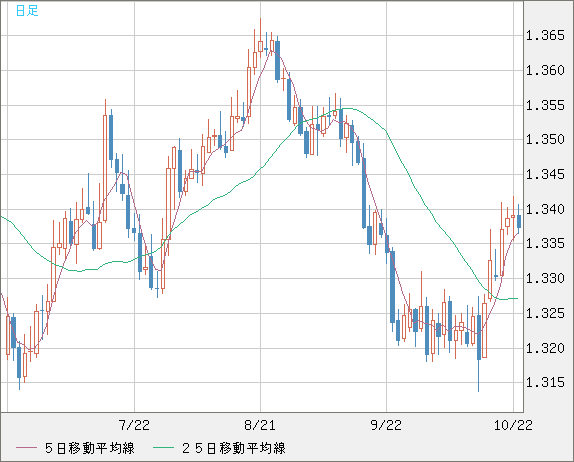Viewport: 574px width, 462px height.
Task: Click the 1.365 price axis label
Action: 545,36
